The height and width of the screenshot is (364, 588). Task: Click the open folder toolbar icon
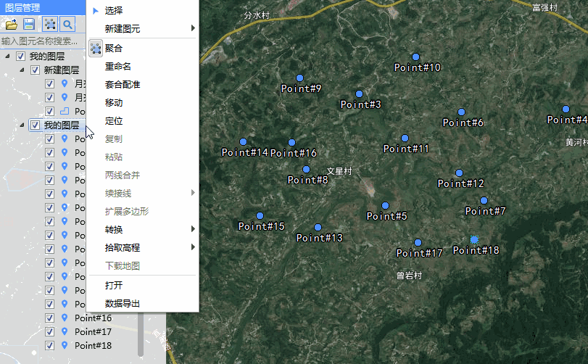point(12,25)
